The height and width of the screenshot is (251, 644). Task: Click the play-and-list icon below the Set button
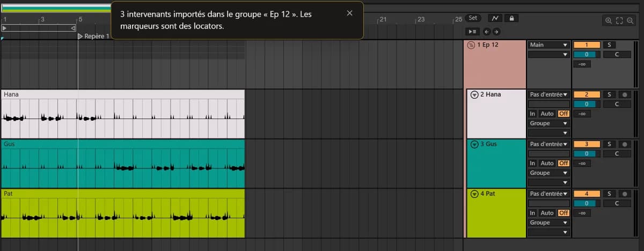(x=473, y=32)
